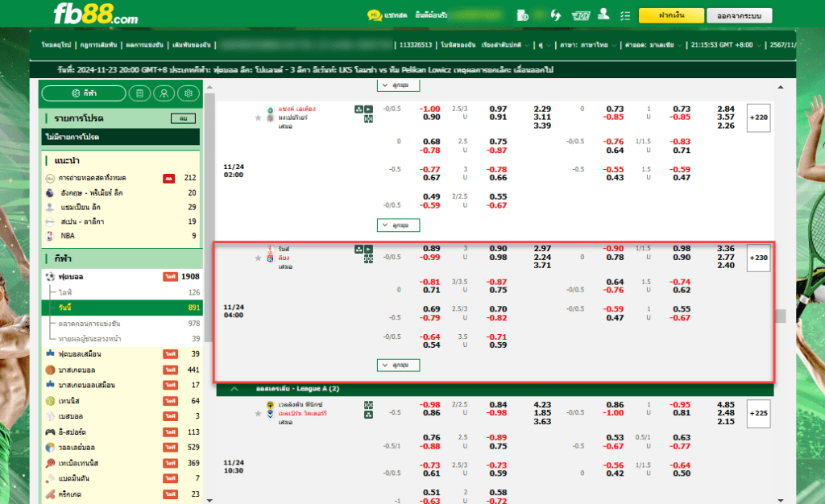Select the Today (วันนี้) 891 filter
Screen dimensions: 825x504
pos(122,308)
